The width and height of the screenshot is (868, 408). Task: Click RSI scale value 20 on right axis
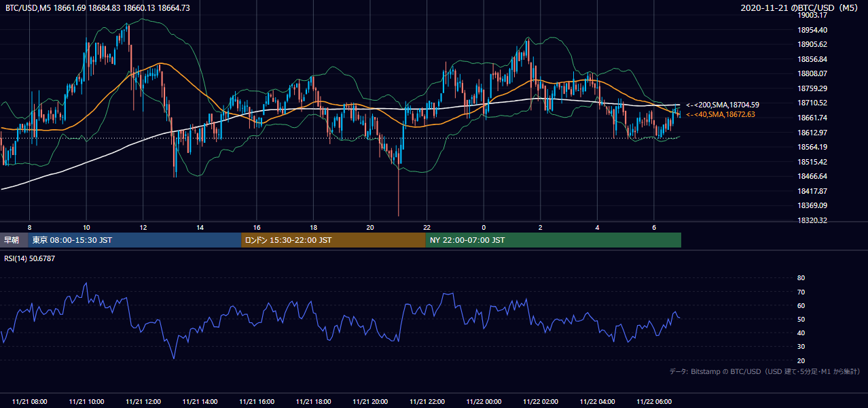[x=801, y=360]
